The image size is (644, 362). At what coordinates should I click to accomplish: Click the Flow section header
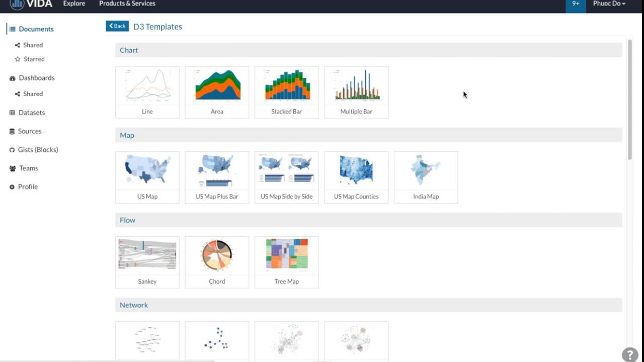[x=369, y=220]
